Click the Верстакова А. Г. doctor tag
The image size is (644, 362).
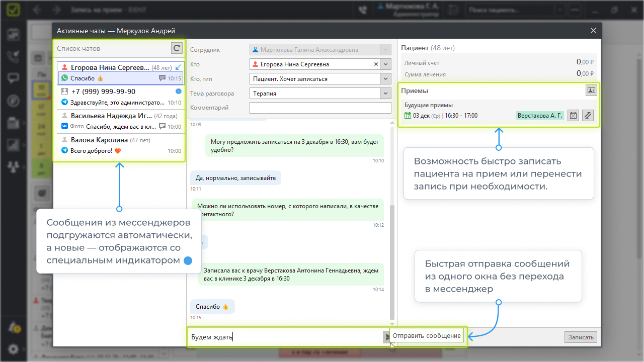[x=539, y=116]
